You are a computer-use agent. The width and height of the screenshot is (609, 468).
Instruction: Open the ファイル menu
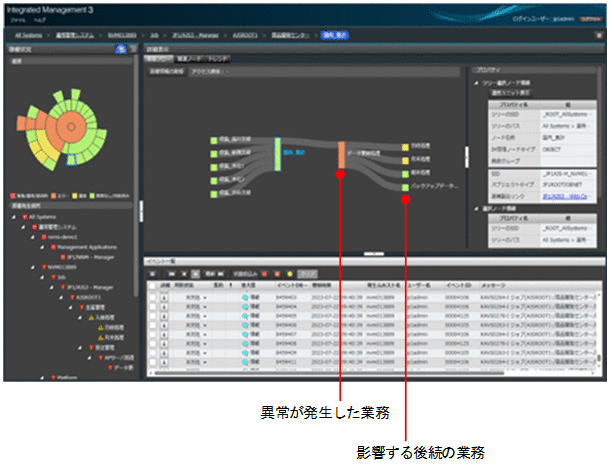pos(17,20)
